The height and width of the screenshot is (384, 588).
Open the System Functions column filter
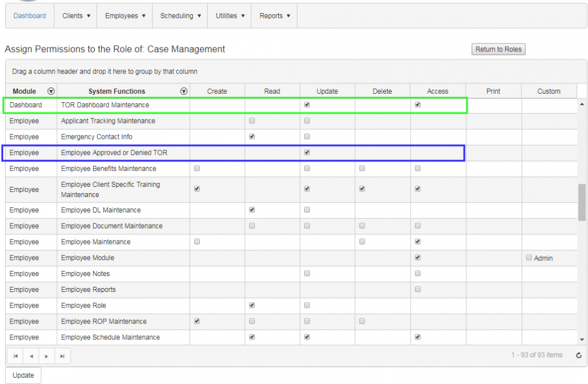(x=184, y=91)
